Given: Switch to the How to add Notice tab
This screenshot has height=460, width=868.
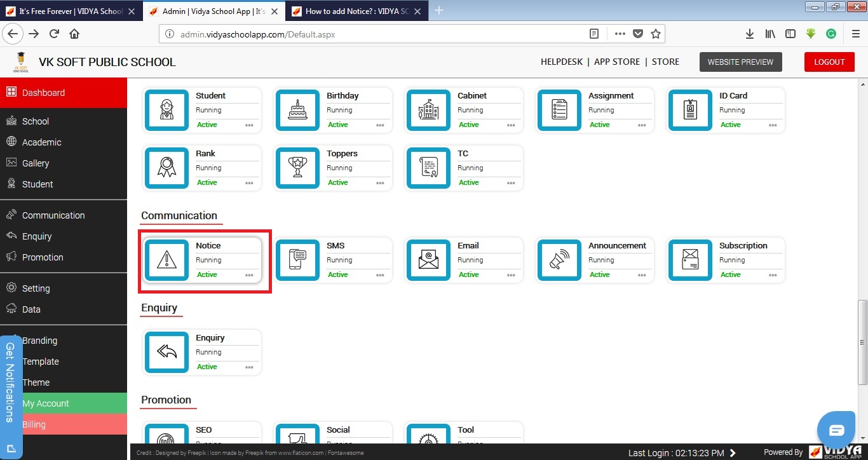Looking at the screenshot, I should (x=357, y=11).
